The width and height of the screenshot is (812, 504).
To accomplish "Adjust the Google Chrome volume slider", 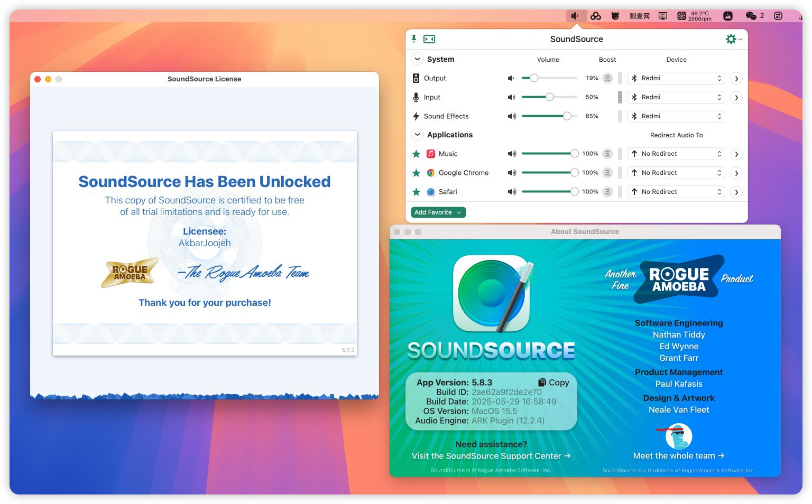I will [549, 173].
